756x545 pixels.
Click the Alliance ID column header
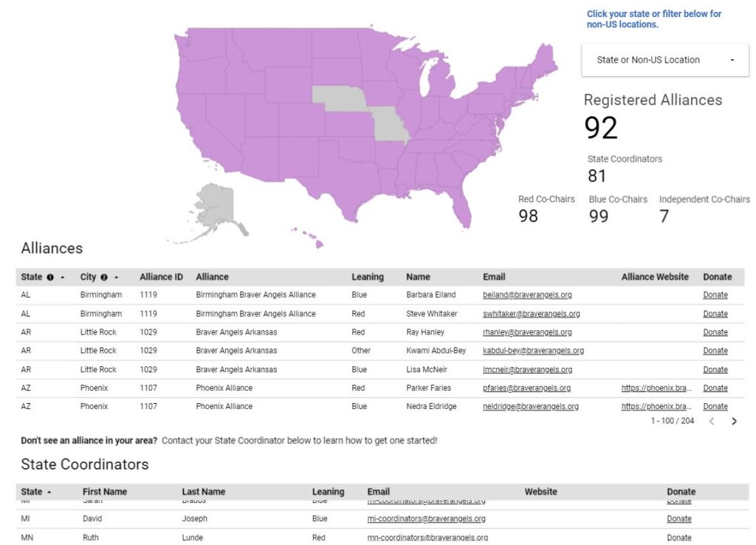pyautogui.click(x=161, y=277)
